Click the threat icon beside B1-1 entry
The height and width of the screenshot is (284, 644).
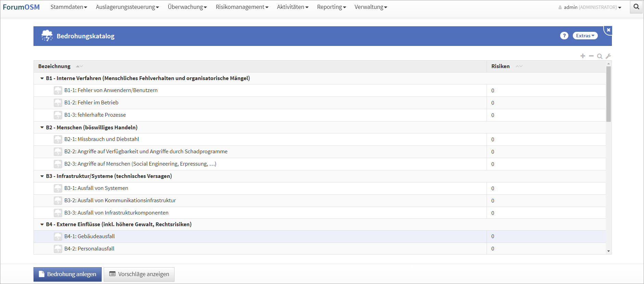click(58, 91)
